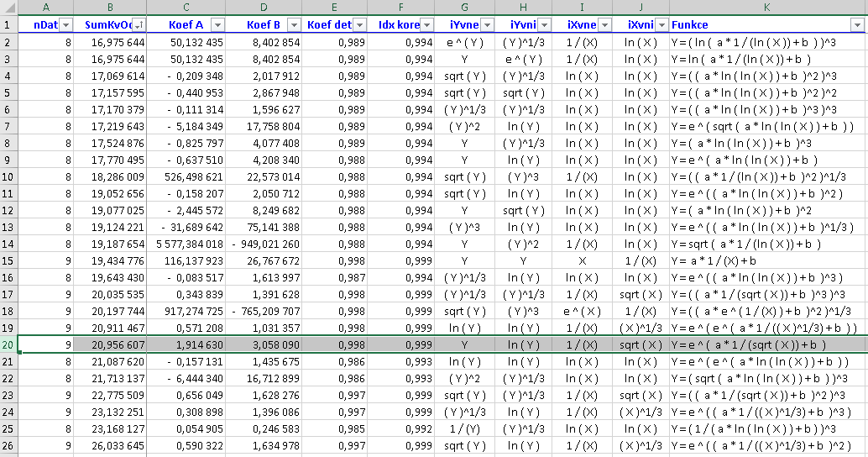
Task: Expand the Koef A filter dropdown
Action: point(217,25)
